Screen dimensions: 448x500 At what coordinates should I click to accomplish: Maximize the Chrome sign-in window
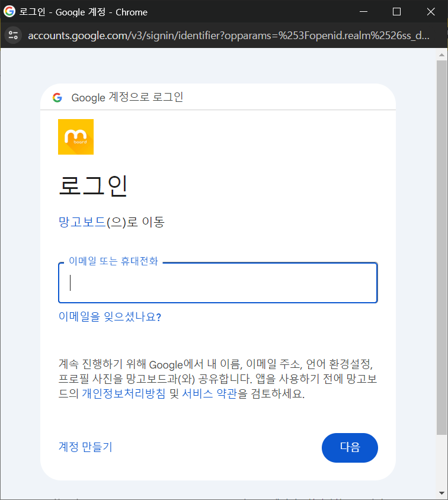[x=396, y=11]
